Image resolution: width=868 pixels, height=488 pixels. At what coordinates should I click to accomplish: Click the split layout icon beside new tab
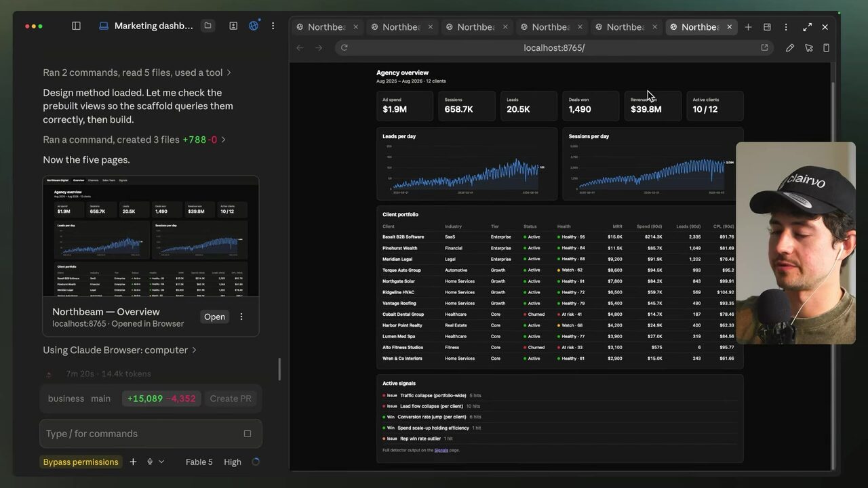tap(767, 27)
